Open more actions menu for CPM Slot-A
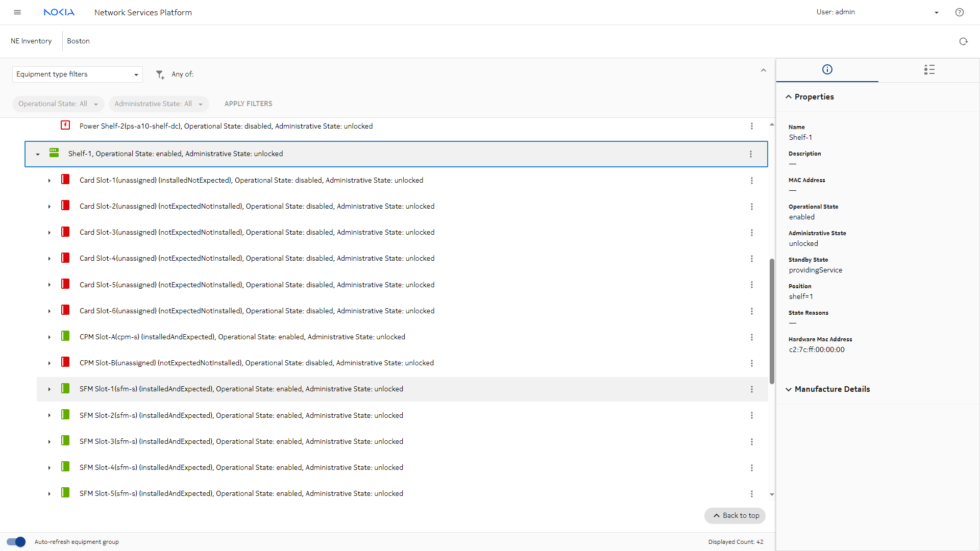Viewport: 980px width, 551px height. pos(751,337)
